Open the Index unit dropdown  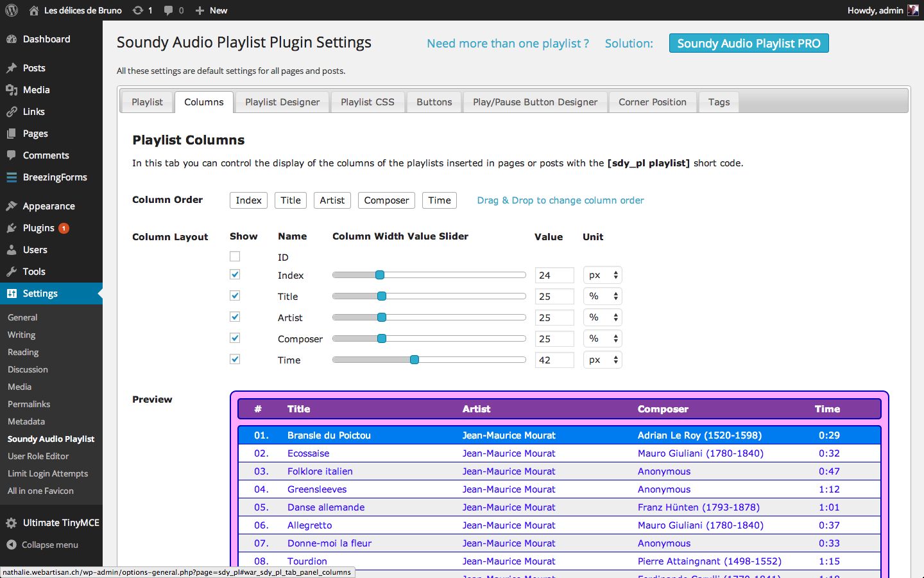click(603, 275)
